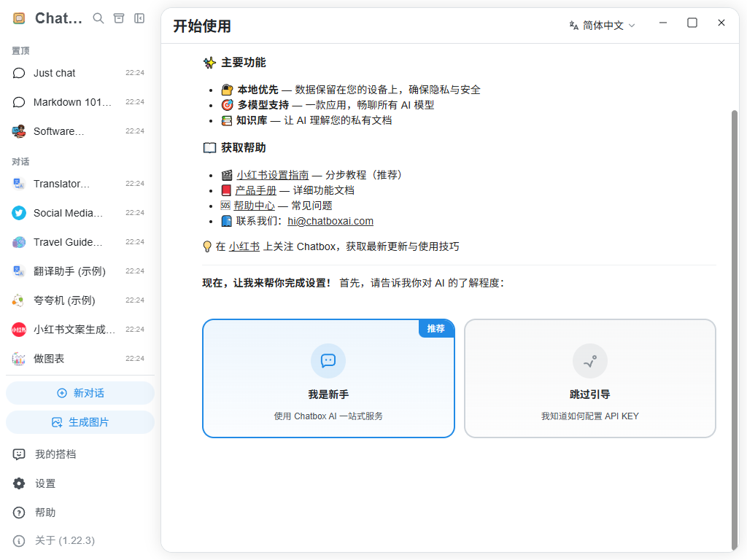Click the 推荐 badge on 我是新手 card

(x=436, y=329)
